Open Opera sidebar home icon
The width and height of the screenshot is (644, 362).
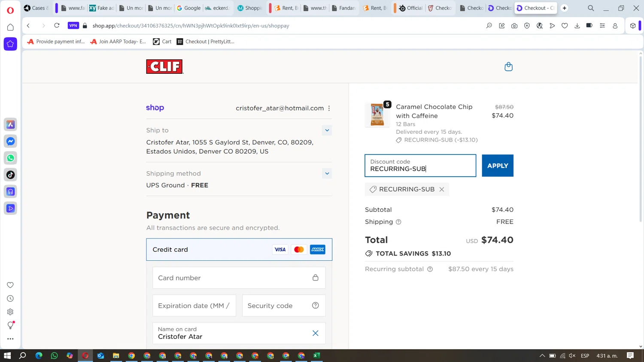point(10,27)
